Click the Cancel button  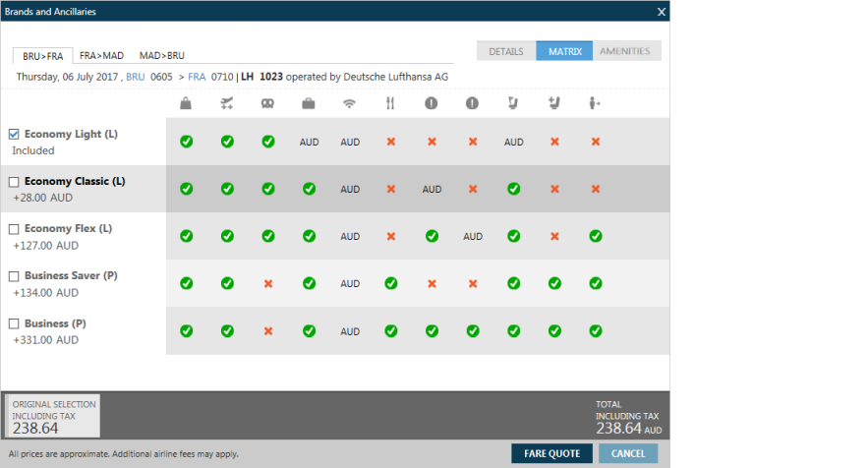tap(628, 453)
